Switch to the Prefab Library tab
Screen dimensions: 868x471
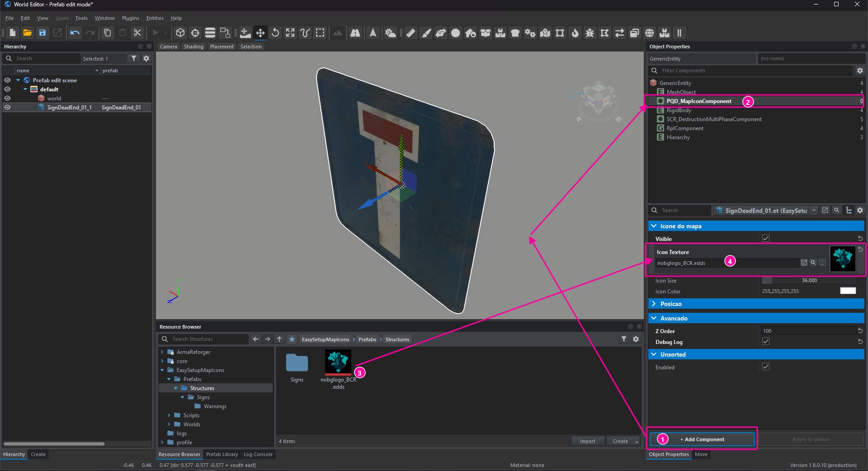point(222,454)
